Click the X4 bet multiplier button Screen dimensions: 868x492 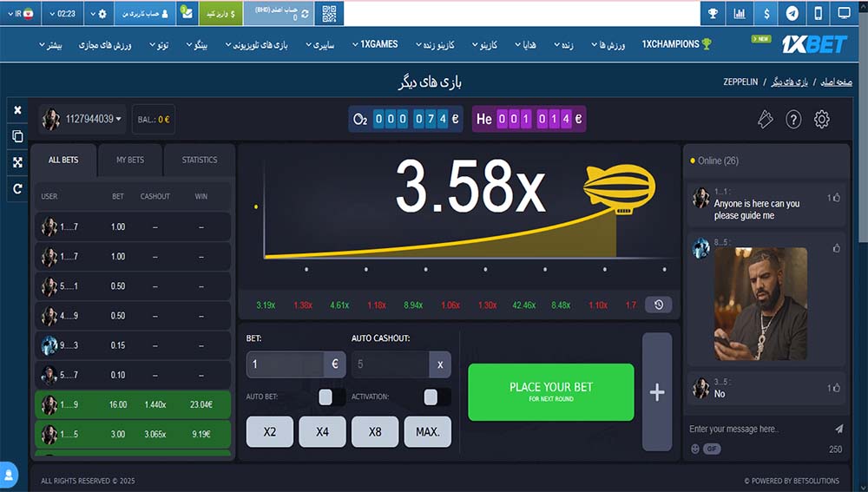pos(322,431)
